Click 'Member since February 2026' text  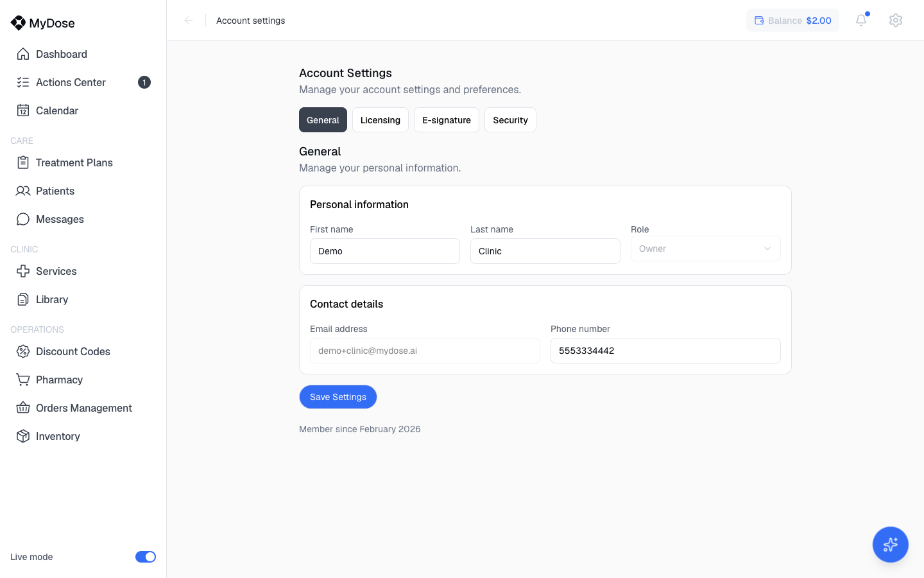click(360, 429)
